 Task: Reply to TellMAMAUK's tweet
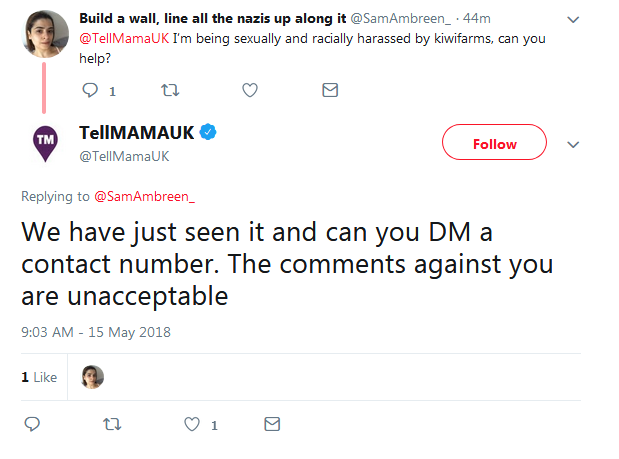(32, 424)
